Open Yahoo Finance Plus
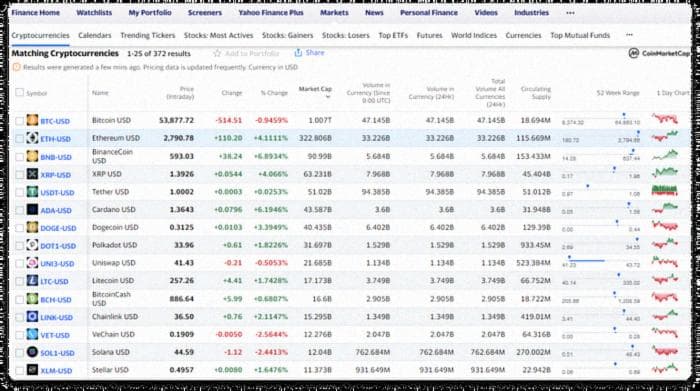Viewport: 700px width, 391px height. (271, 12)
